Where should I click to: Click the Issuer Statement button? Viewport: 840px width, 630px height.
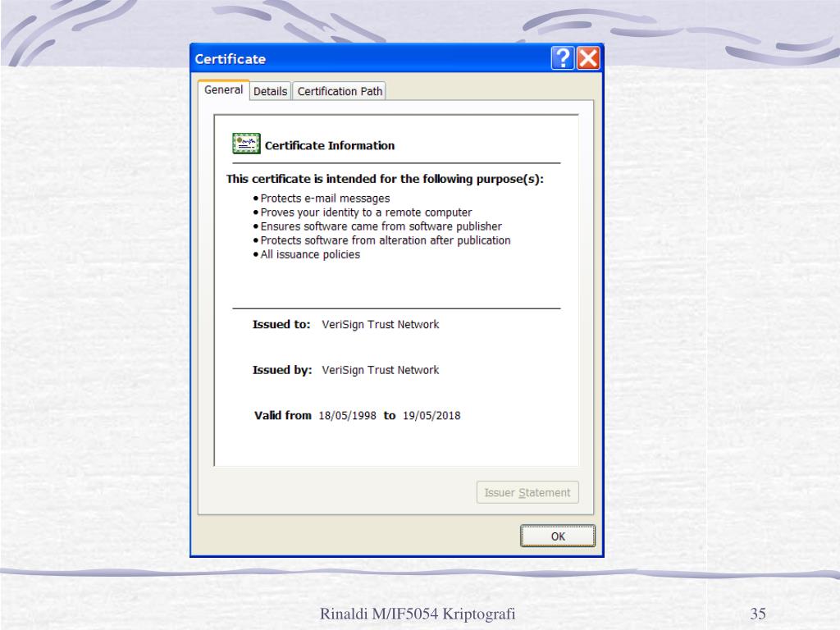coord(527,492)
